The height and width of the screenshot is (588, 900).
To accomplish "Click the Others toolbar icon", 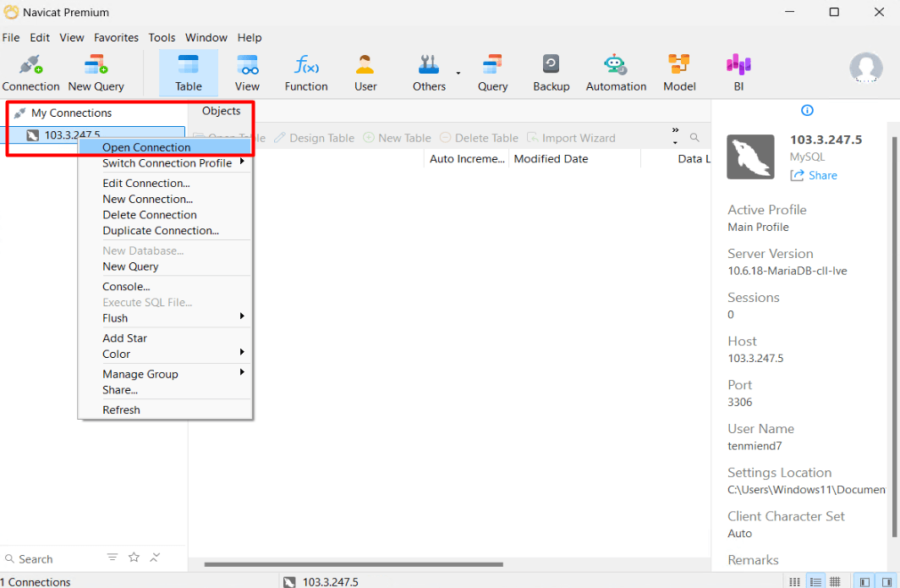I will (x=429, y=73).
